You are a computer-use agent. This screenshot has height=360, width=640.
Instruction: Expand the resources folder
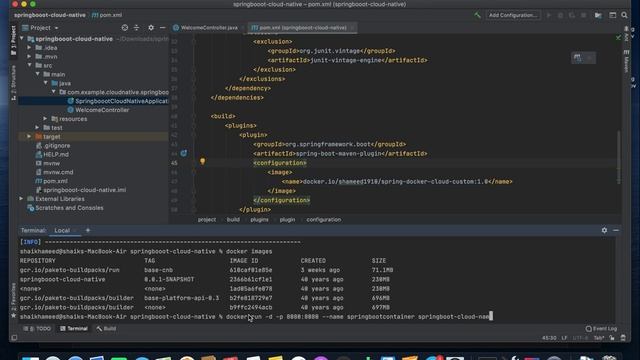click(46, 119)
